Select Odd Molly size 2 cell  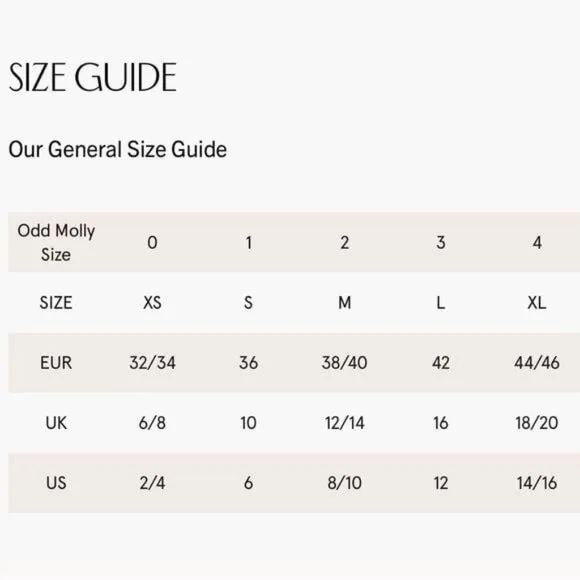[344, 243]
